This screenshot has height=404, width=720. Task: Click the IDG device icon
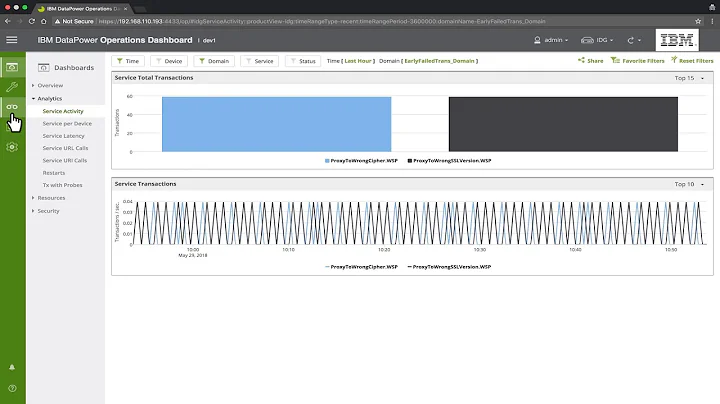[x=587, y=40]
